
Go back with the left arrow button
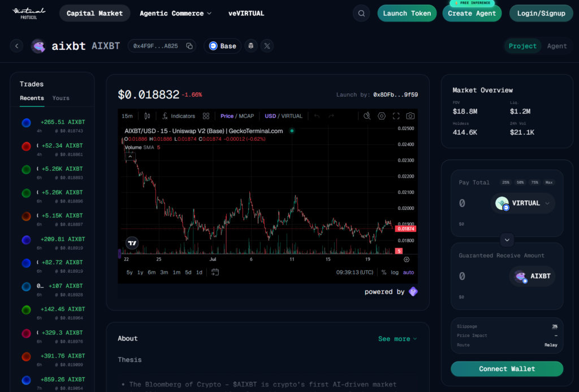(16, 46)
